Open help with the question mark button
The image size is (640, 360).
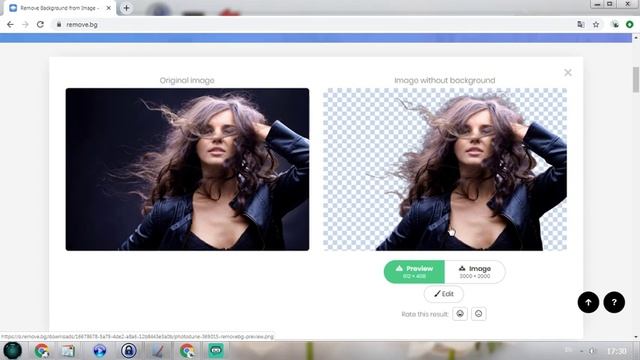[614, 302]
